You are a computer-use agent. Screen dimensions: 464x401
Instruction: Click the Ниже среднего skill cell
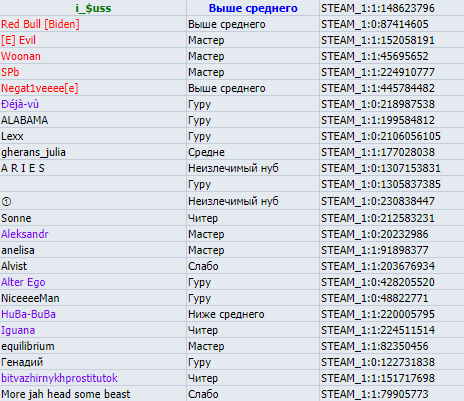point(226,314)
